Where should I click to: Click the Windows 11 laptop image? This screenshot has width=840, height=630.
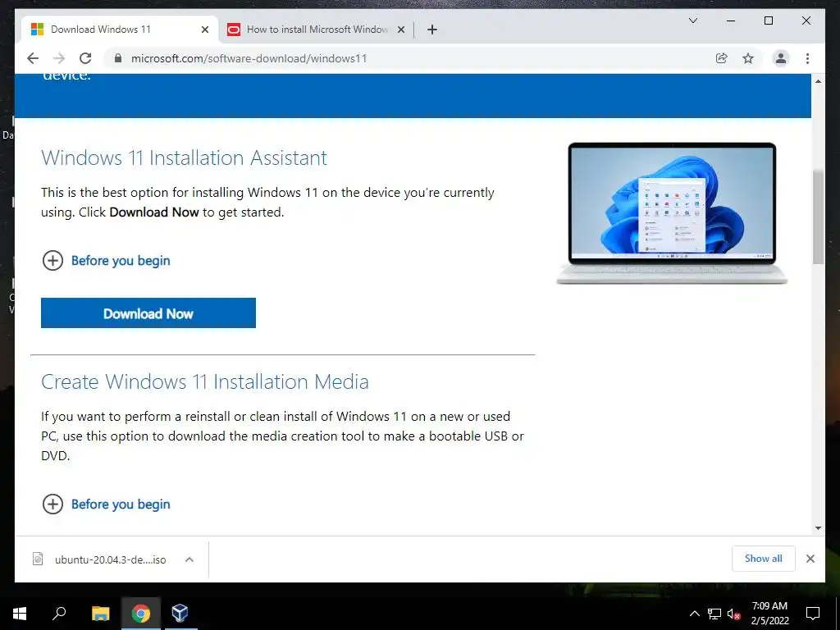coord(672,213)
